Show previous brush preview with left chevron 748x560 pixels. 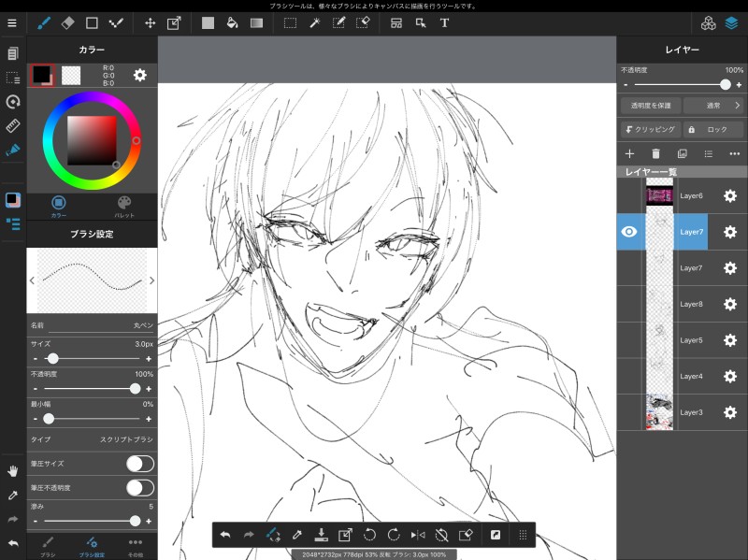tap(32, 280)
